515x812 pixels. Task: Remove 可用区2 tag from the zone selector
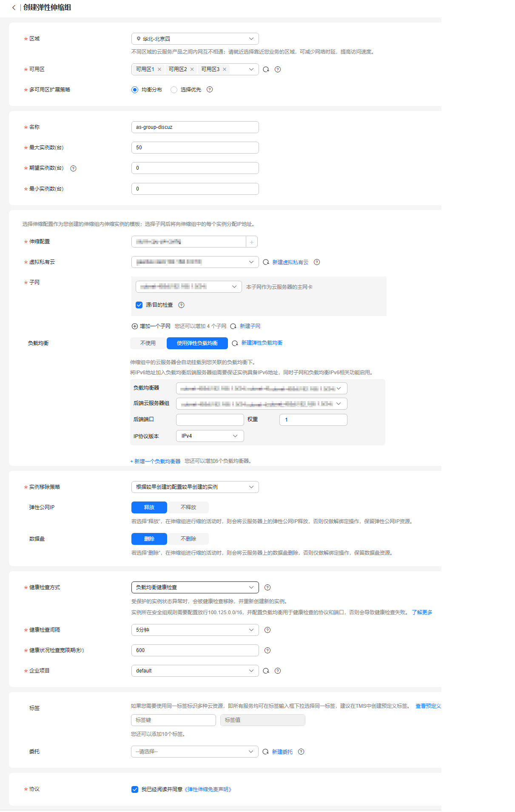coord(192,69)
